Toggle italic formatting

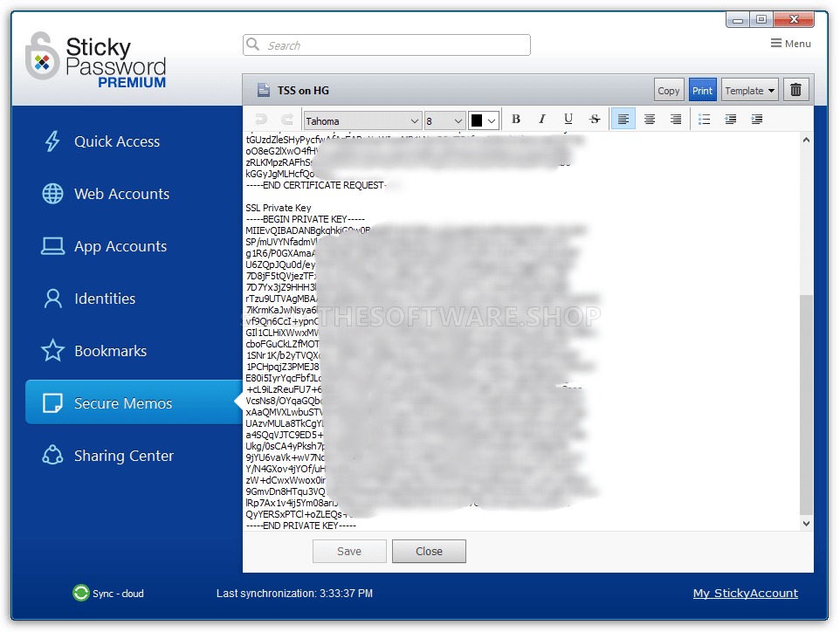pyautogui.click(x=542, y=119)
